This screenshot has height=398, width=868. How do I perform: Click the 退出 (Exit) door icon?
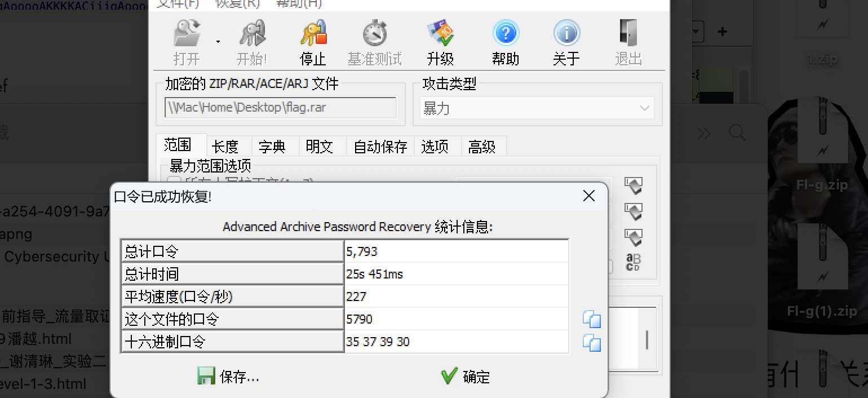pos(628,34)
